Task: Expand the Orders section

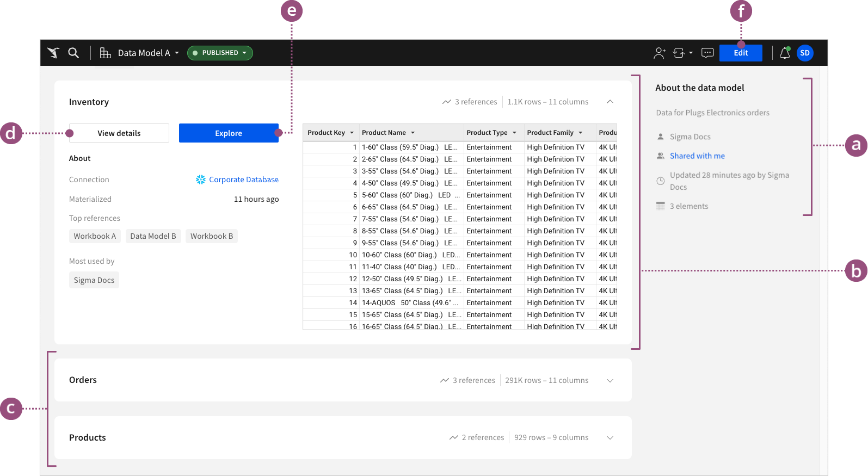Action: [610, 380]
